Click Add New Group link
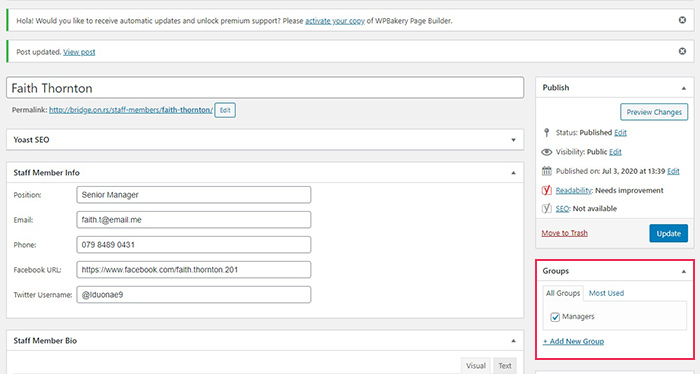Image resolution: width=700 pixels, height=374 pixels. (573, 341)
